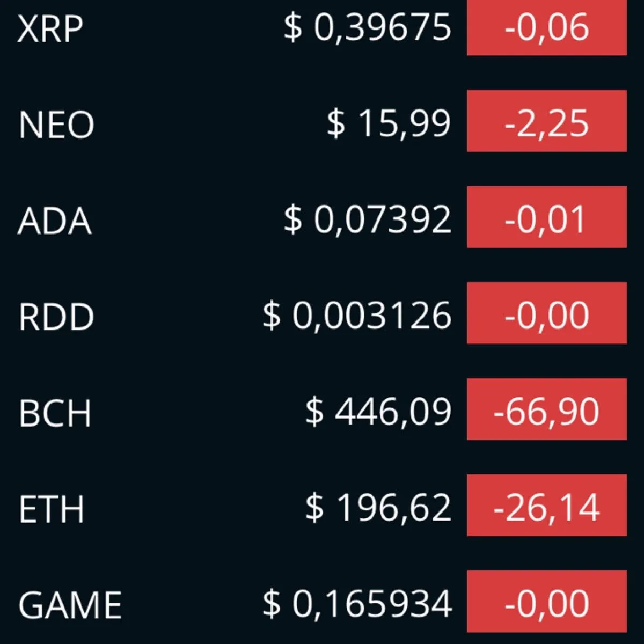
Task: Select the NEO ticker label
Action: (x=56, y=125)
